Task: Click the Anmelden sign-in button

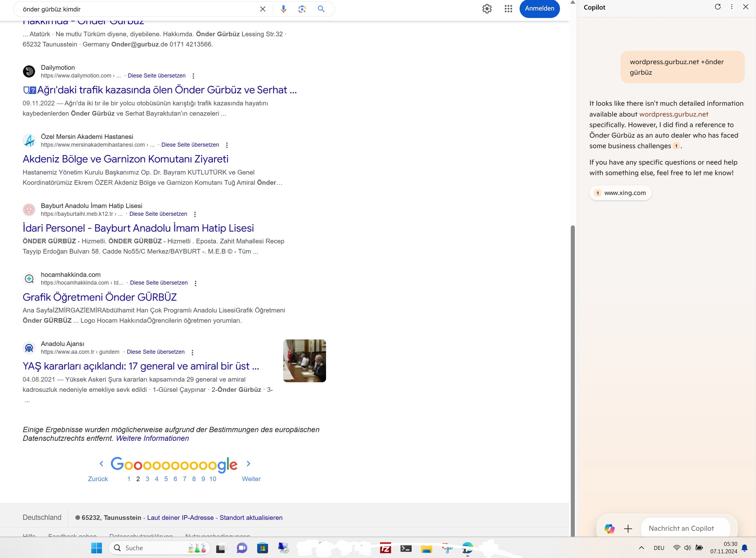Action: point(539,8)
